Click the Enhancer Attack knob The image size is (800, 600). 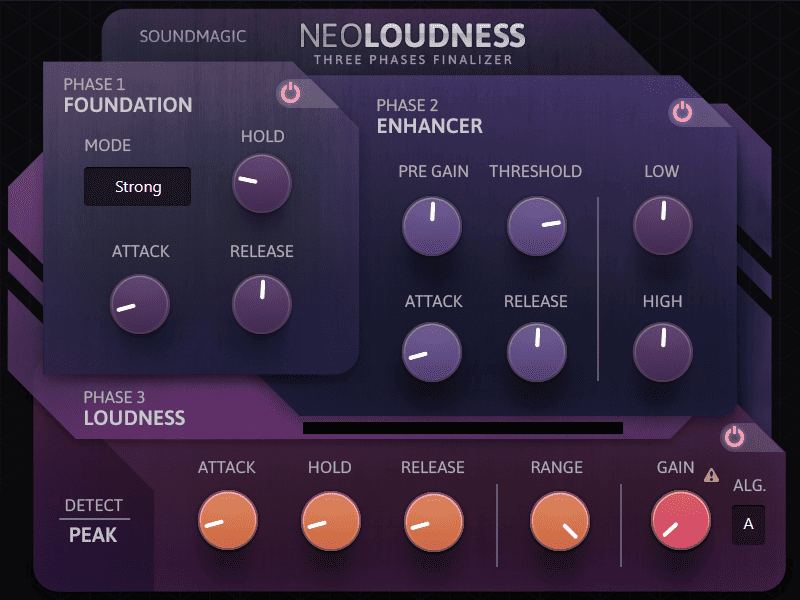[432, 353]
